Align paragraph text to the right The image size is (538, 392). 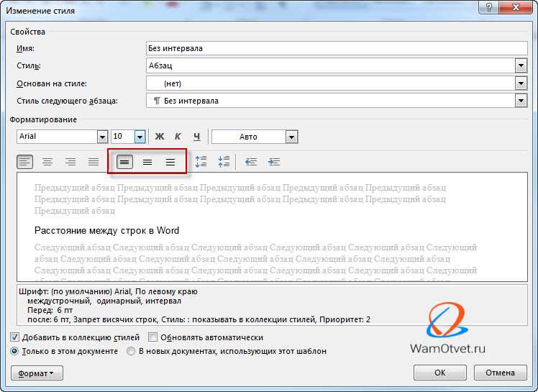coord(70,162)
